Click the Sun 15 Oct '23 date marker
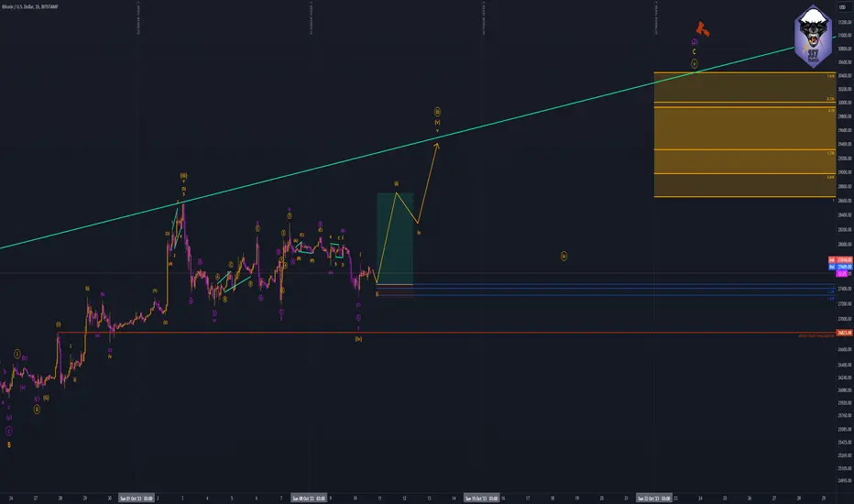 [481, 498]
